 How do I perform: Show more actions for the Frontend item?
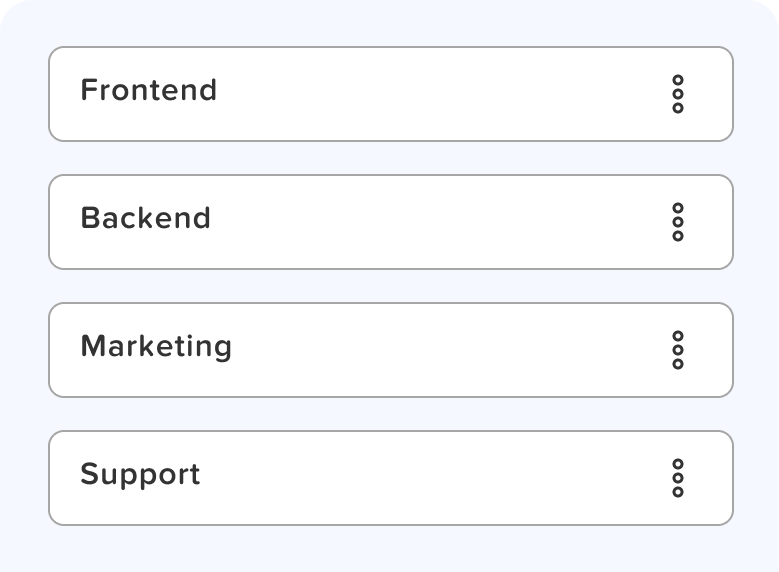pyautogui.click(x=678, y=94)
